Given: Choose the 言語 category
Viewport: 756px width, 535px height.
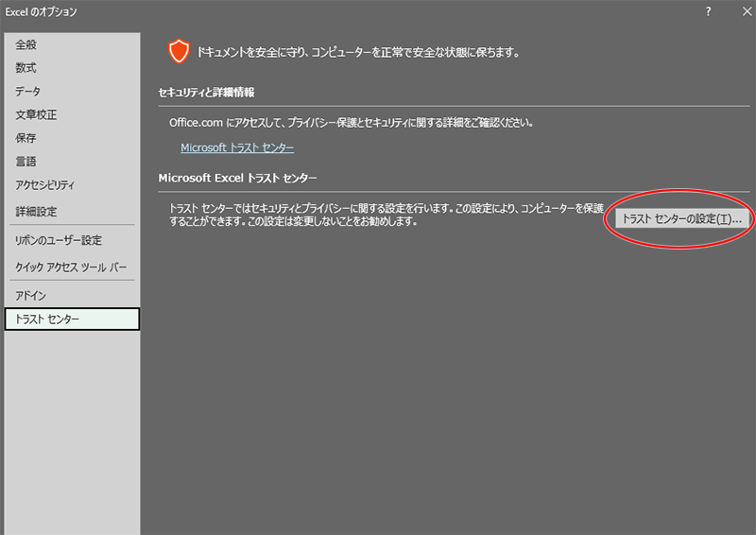Looking at the screenshot, I should 26,162.
